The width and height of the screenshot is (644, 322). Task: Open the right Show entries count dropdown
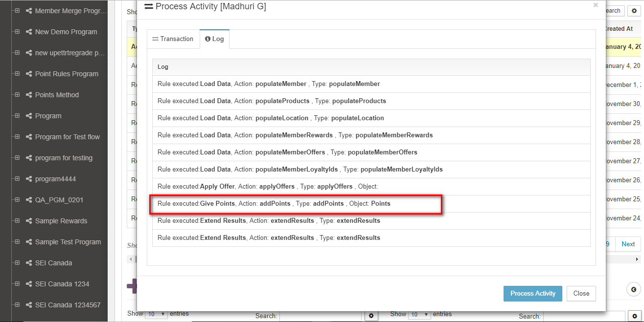tap(419, 314)
